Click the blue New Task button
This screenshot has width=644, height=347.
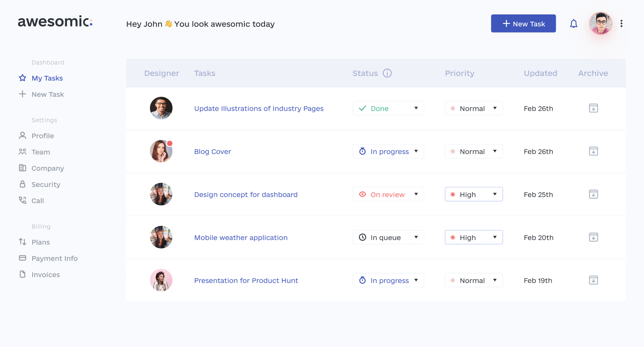(x=523, y=24)
